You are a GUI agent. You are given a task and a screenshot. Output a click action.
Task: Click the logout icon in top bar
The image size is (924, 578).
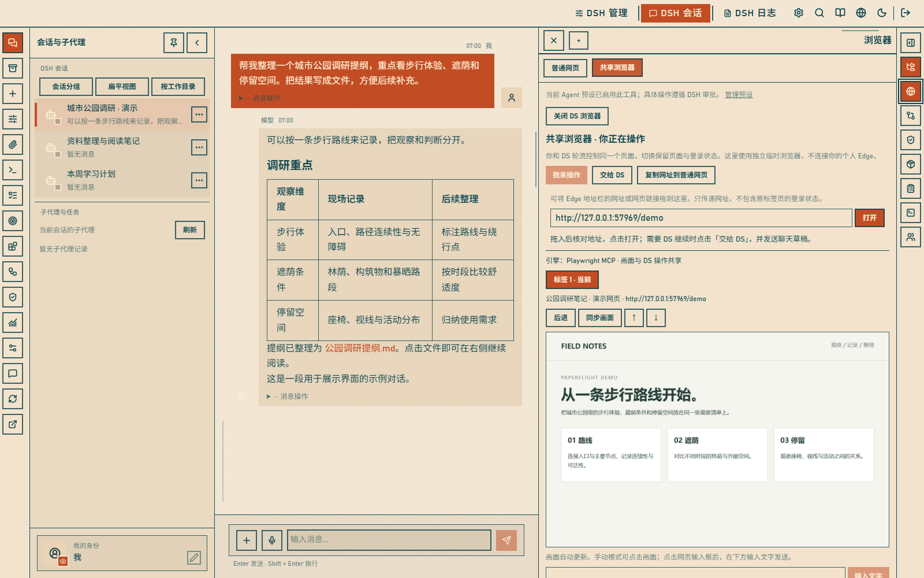[906, 13]
